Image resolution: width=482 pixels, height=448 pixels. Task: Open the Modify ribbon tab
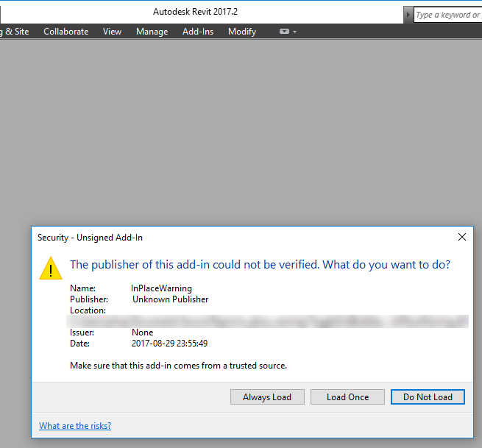point(242,32)
